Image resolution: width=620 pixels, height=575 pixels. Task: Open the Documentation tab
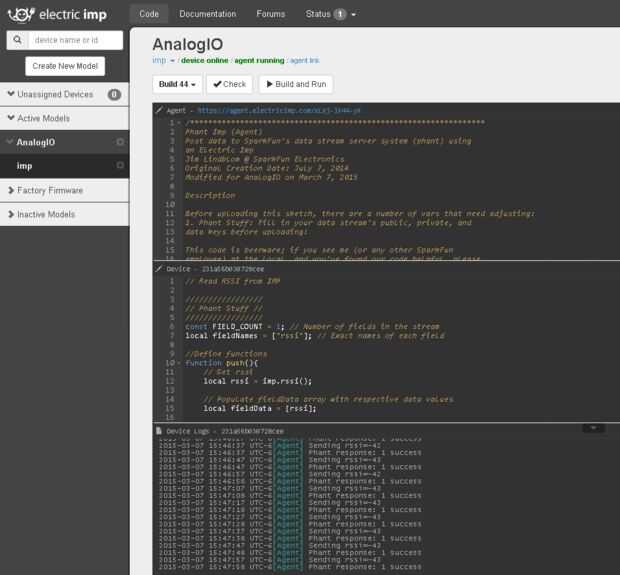coord(207,14)
